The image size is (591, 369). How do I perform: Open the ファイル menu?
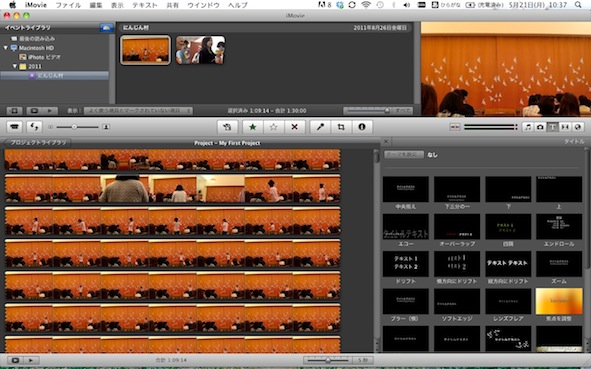(68, 5)
